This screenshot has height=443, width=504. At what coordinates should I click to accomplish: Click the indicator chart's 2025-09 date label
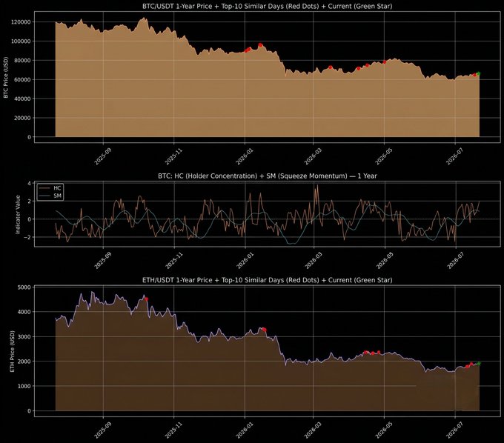click(x=102, y=261)
